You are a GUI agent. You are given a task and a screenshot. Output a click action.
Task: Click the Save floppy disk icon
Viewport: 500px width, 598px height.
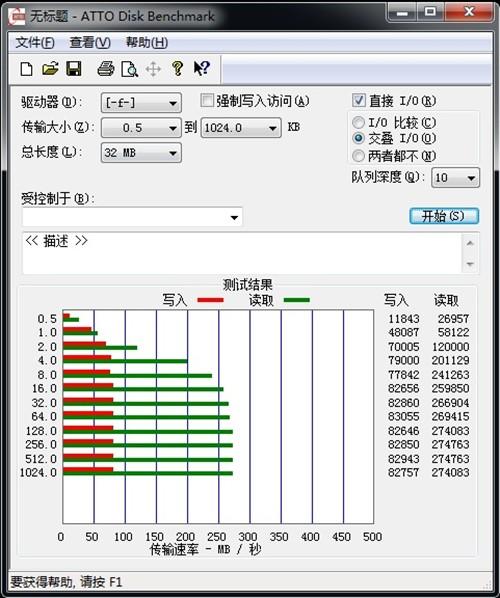click(74, 69)
